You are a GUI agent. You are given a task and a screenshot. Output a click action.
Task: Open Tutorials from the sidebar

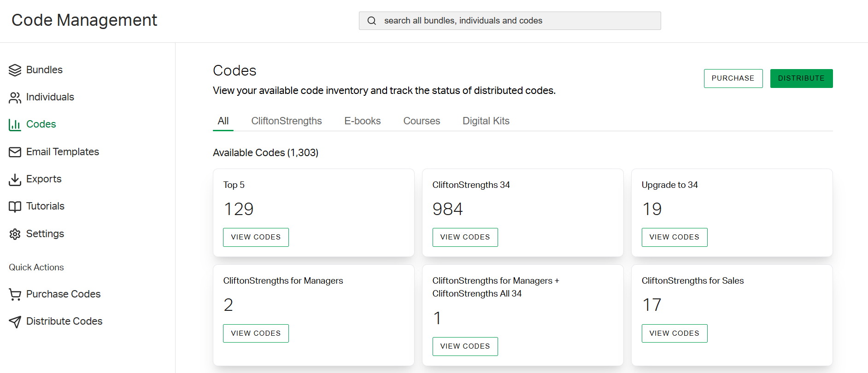tap(45, 206)
